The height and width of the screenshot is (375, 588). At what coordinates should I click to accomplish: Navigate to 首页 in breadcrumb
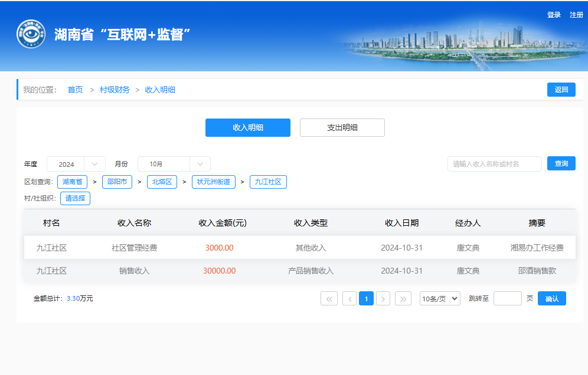[x=75, y=90]
